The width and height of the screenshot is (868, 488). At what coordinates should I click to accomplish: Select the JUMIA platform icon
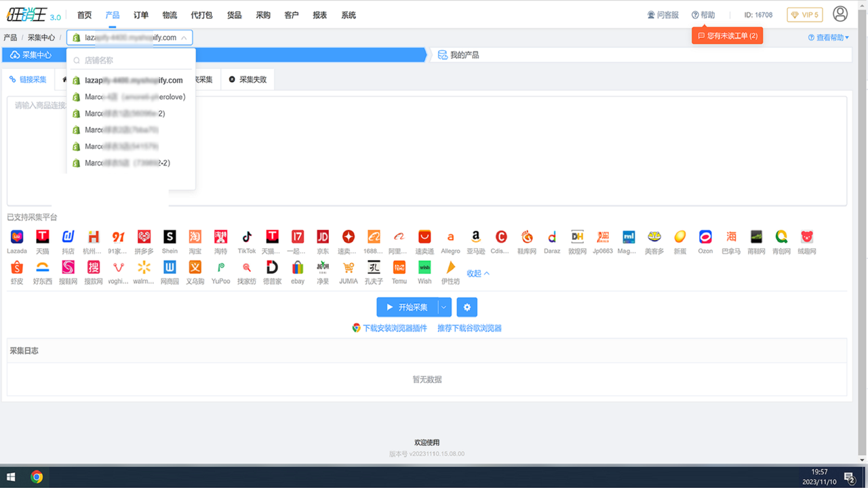349,267
